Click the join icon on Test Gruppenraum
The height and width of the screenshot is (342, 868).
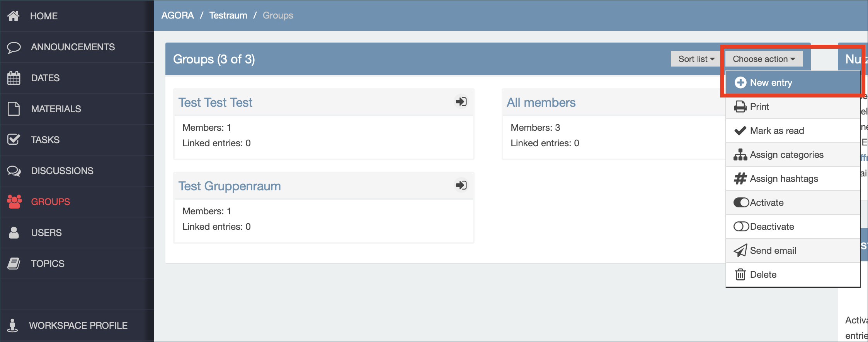point(461,185)
